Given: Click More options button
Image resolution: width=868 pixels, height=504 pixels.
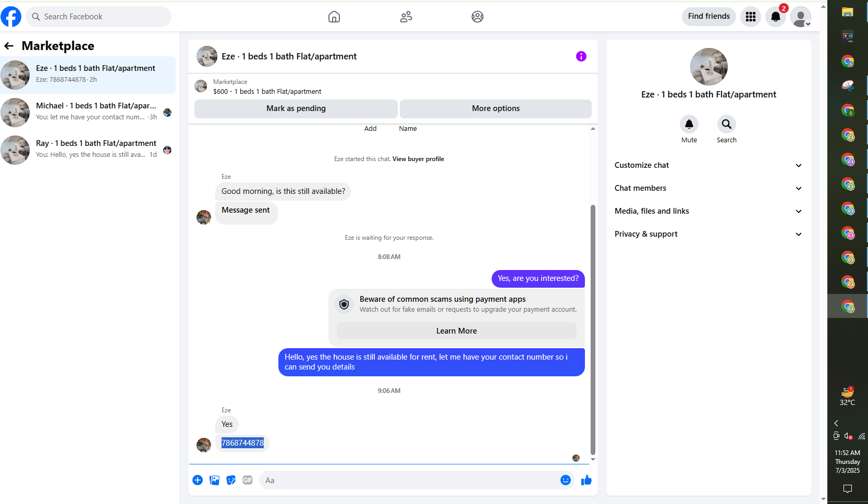Looking at the screenshot, I should pyautogui.click(x=496, y=108).
